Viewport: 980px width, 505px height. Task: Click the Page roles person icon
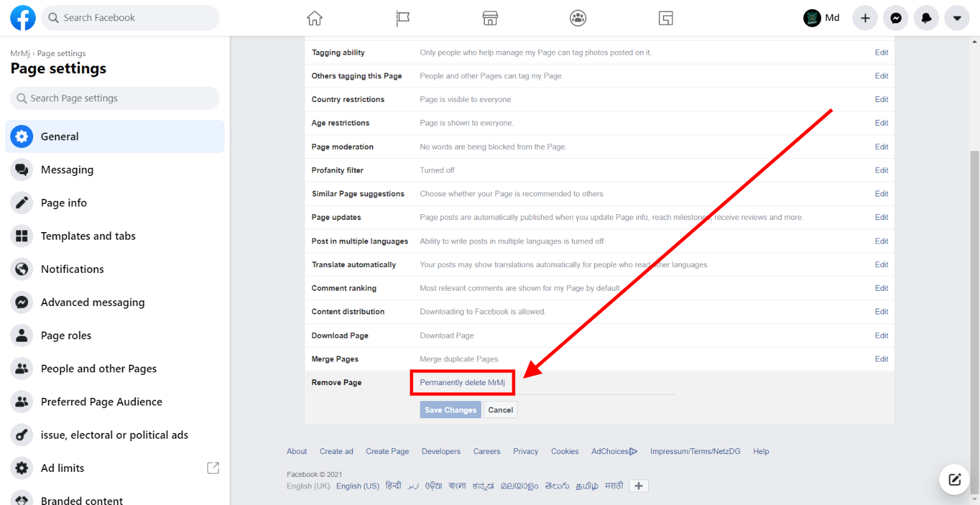pyautogui.click(x=22, y=335)
